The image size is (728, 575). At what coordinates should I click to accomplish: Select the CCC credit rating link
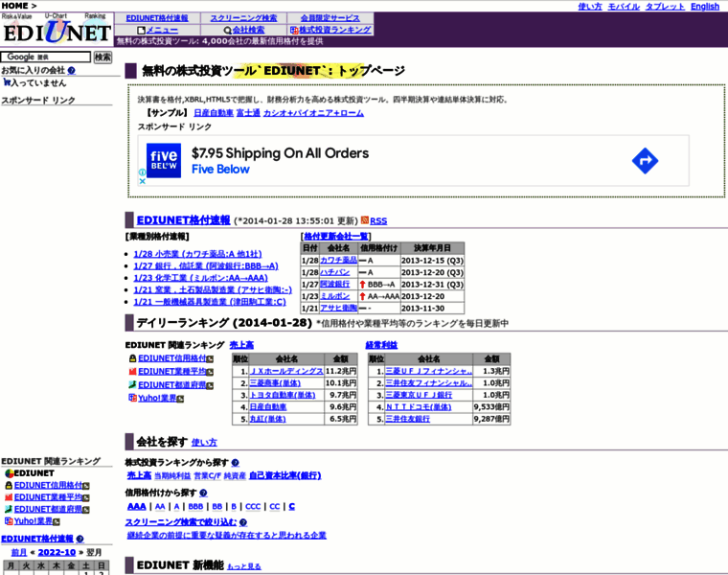253,507
